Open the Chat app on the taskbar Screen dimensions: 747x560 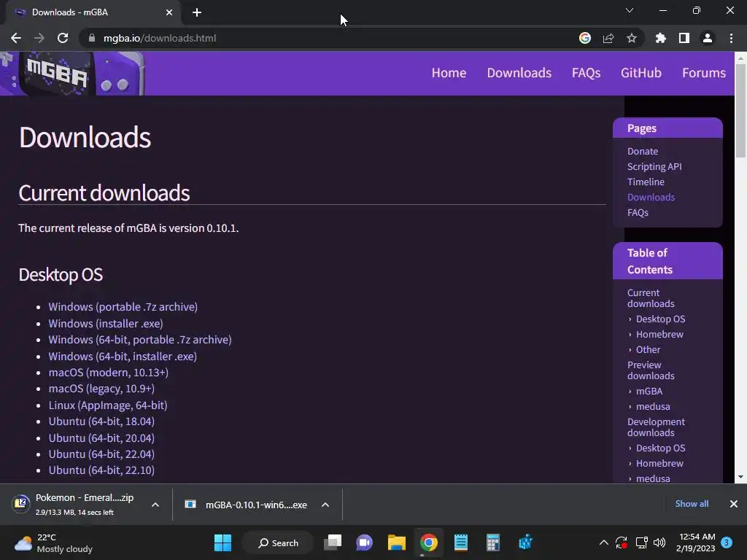click(x=365, y=542)
